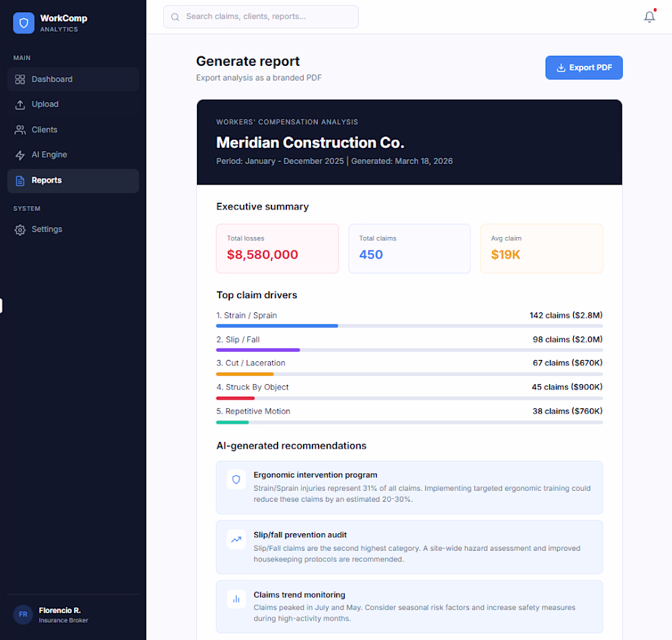This screenshot has height=640, width=672.
Task: Click the "3. Cut / Laceration" label
Action: click(251, 363)
